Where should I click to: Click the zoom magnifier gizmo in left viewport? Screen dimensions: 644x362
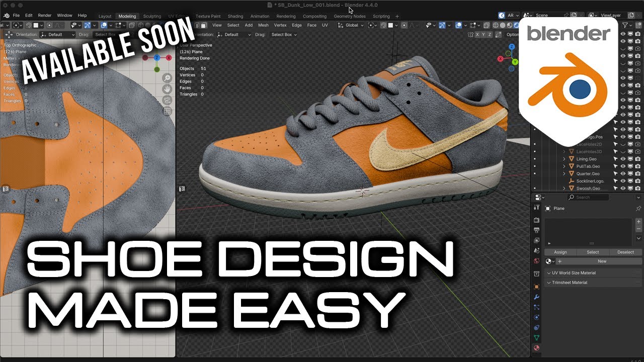tap(167, 78)
